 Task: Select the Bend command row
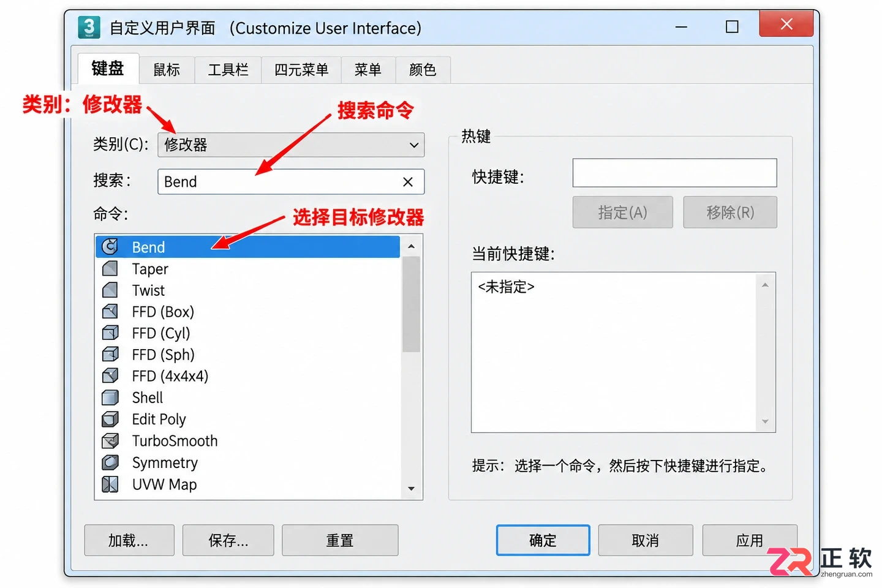pos(248,247)
